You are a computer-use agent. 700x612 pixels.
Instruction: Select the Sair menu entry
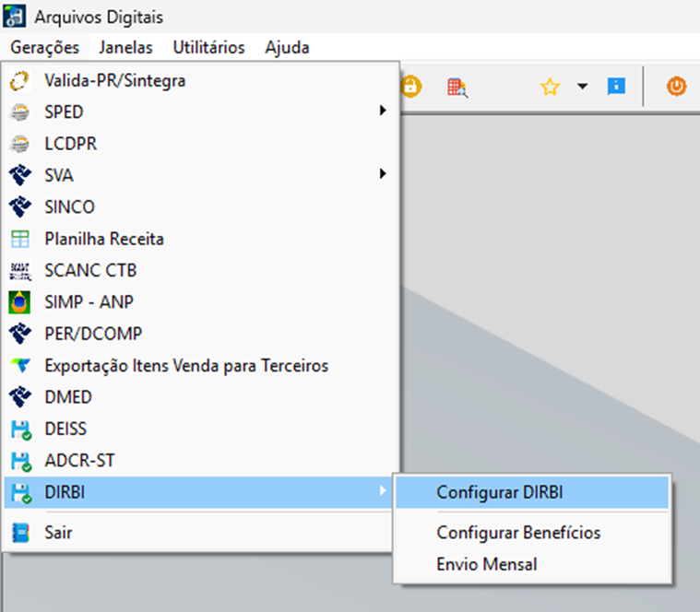coord(200,532)
